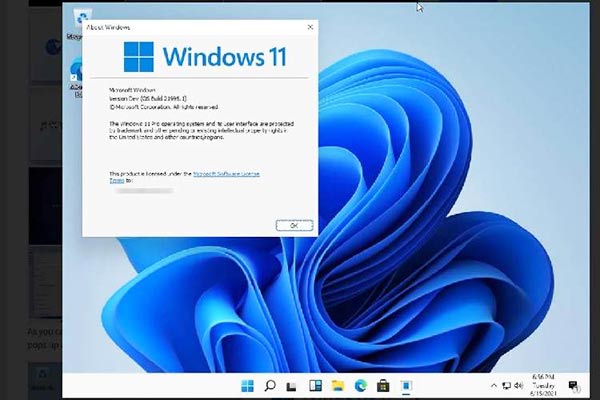Open the Microsoft Software License Terms link
600x400 pixels.
pos(226,174)
